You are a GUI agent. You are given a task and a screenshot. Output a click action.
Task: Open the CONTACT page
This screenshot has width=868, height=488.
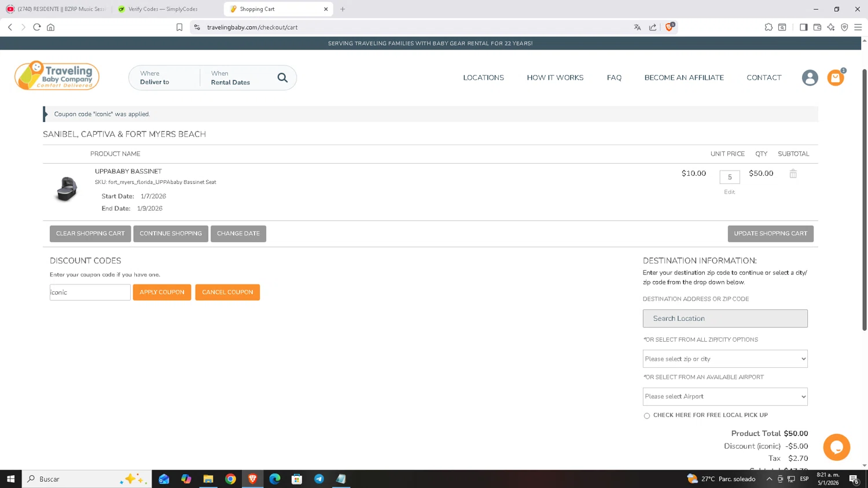coord(764,77)
